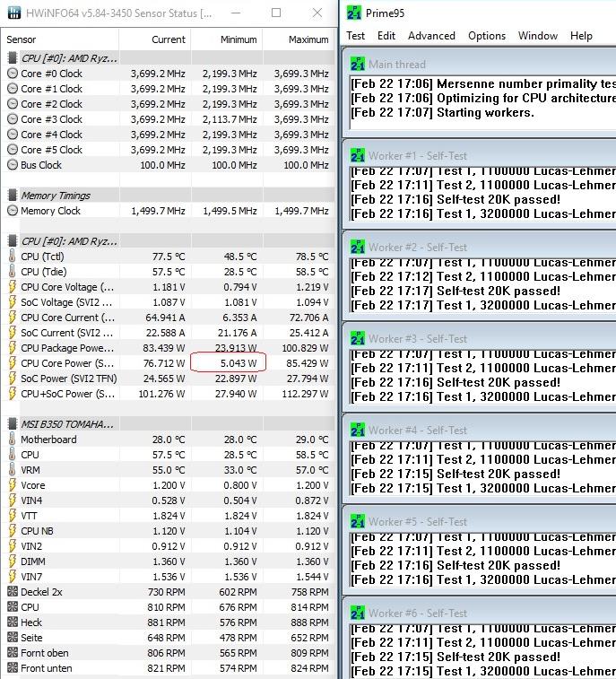Click the Worker #1 'Self-test 20K passed!' line
Screen dimensions: 616x679
455,200
